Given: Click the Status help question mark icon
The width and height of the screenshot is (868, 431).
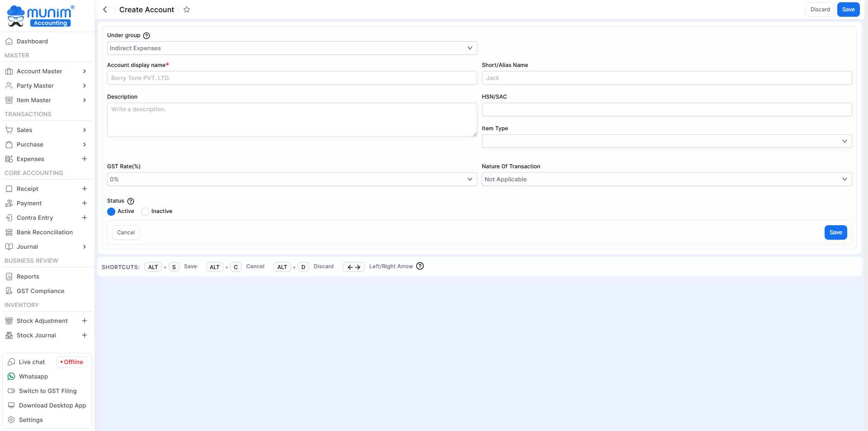Looking at the screenshot, I should click(131, 201).
